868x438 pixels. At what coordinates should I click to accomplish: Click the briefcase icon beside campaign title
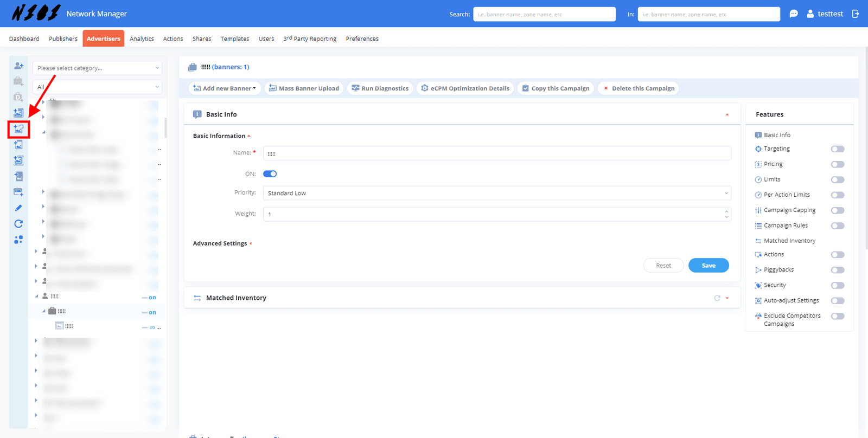coord(193,67)
